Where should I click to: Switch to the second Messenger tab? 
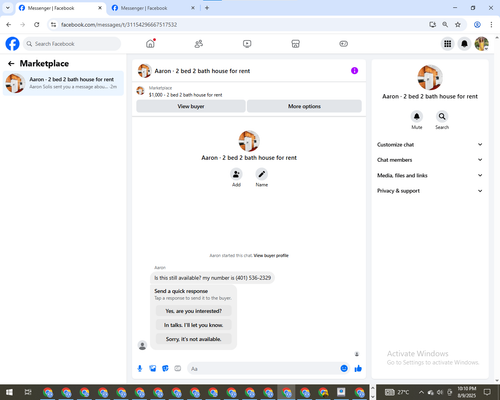click(154, 8)
